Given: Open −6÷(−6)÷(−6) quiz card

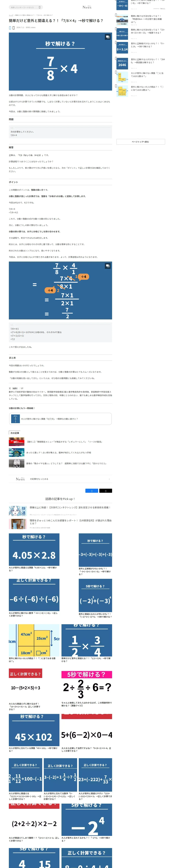Looking at the screenshot, I should 34,598.
